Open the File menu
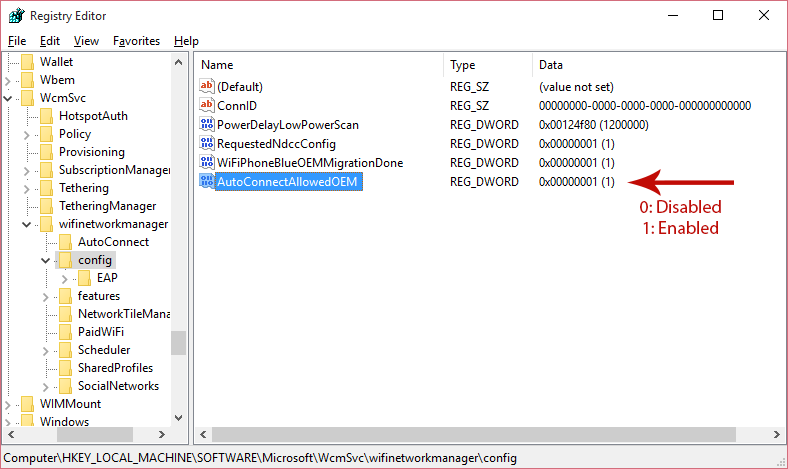Screen dimensions: 788x469 pyautogui.click(x=17, y=41)
